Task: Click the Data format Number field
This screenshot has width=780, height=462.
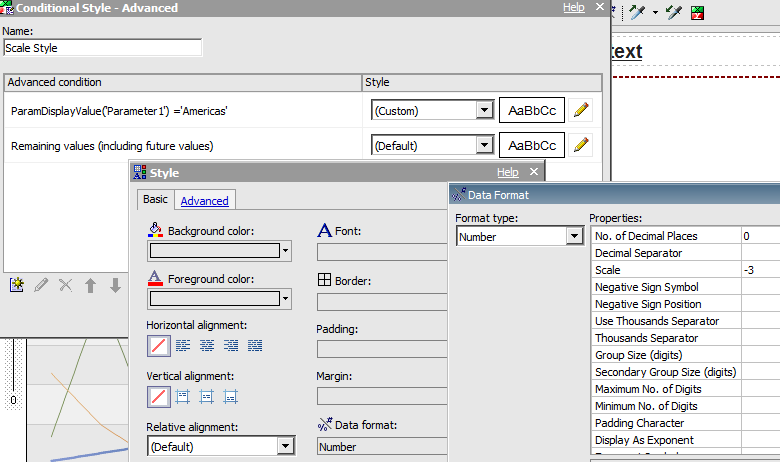Action: pyautogui.click(x=382, y=447)
